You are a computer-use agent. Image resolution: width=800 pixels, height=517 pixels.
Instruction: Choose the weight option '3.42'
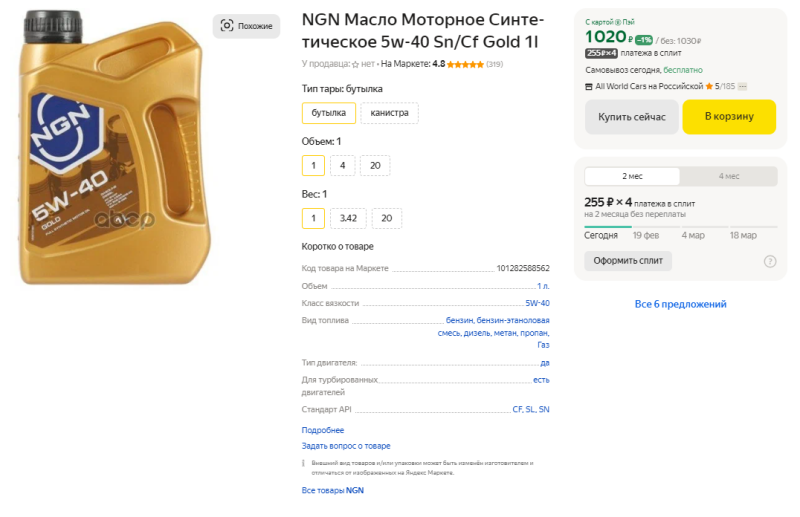tap(348, 218)
